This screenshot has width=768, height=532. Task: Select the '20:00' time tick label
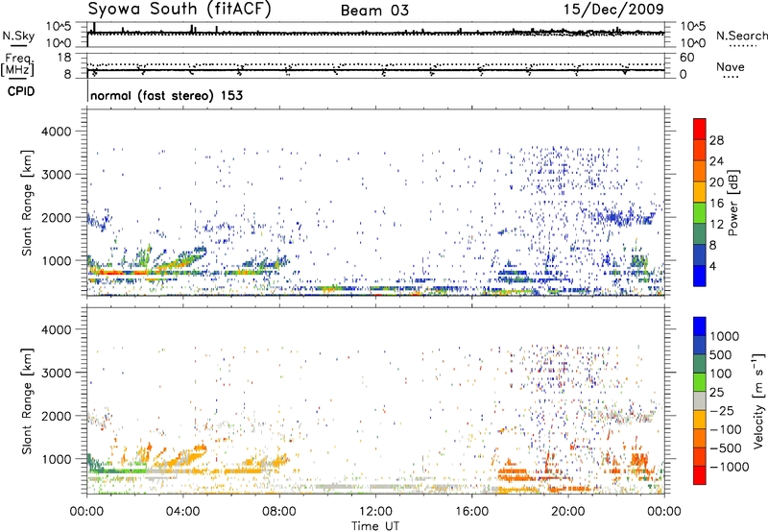[x=567, y=512]
